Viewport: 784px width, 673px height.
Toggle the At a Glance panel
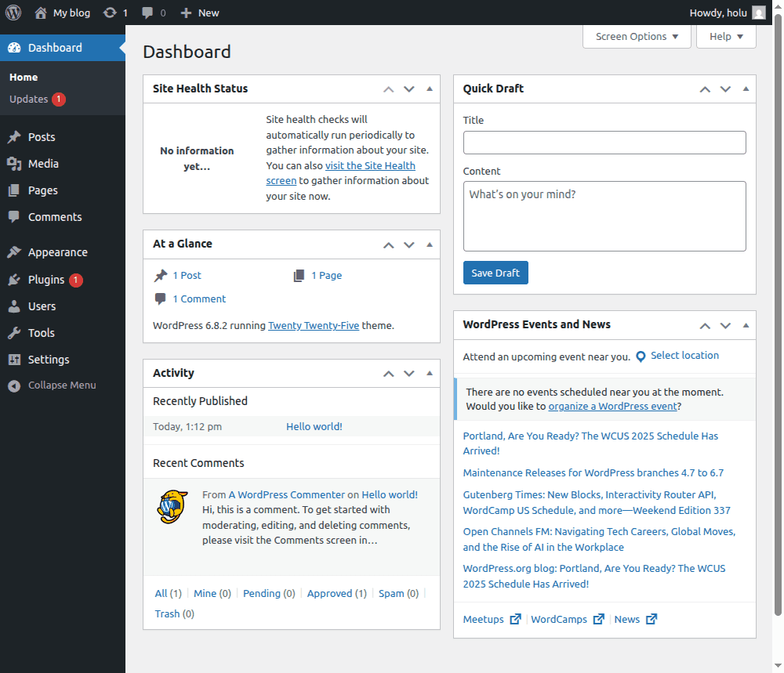pyautogui.click(x=430, y=244)
